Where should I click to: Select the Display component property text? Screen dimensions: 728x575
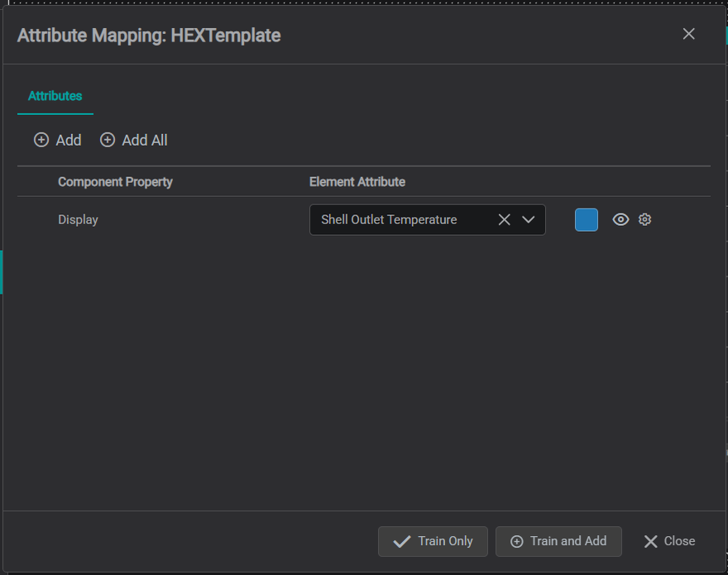click(x=78, y=220)
